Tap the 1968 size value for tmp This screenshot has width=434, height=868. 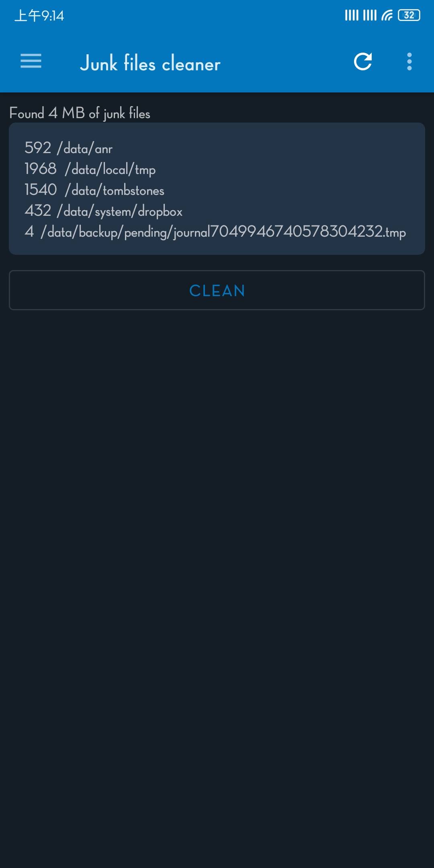point(40,169)
